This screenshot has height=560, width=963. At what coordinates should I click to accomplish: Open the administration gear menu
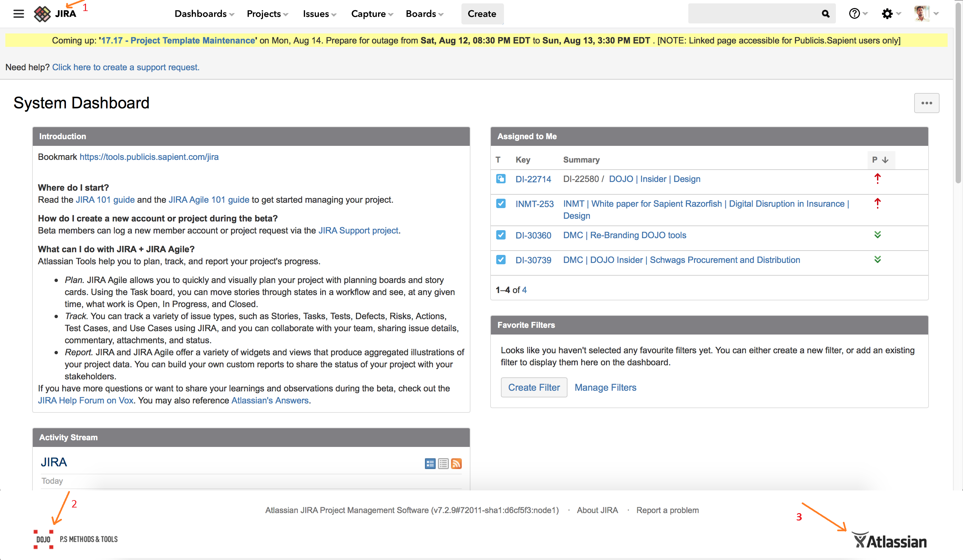891,14
